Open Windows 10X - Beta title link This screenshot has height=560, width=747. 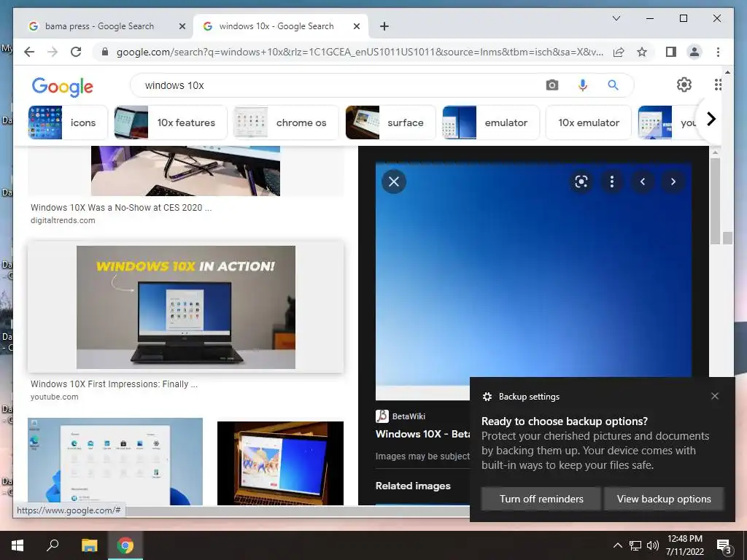click(422, 435)
